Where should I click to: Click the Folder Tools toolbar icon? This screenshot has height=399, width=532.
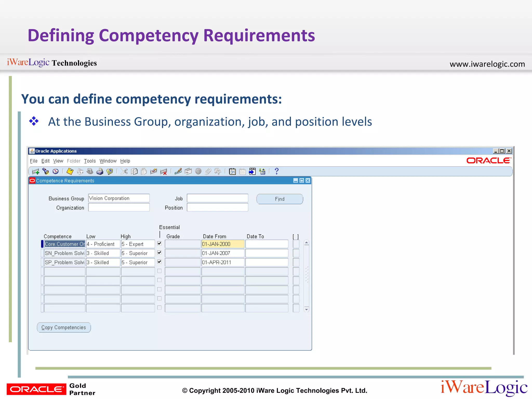[x=218, y=171]
